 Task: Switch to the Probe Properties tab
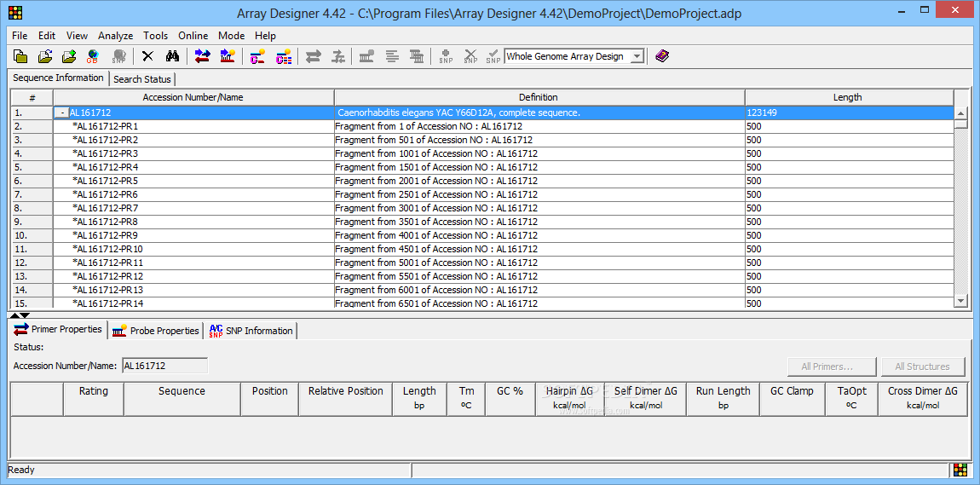tap(156, 331)
